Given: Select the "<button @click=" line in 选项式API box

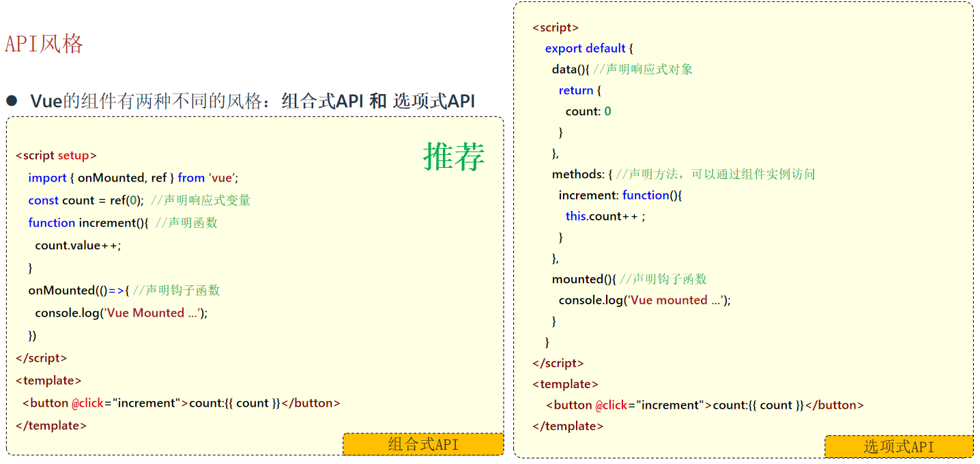Looking at the screenshot, I should tap(705, 405).
